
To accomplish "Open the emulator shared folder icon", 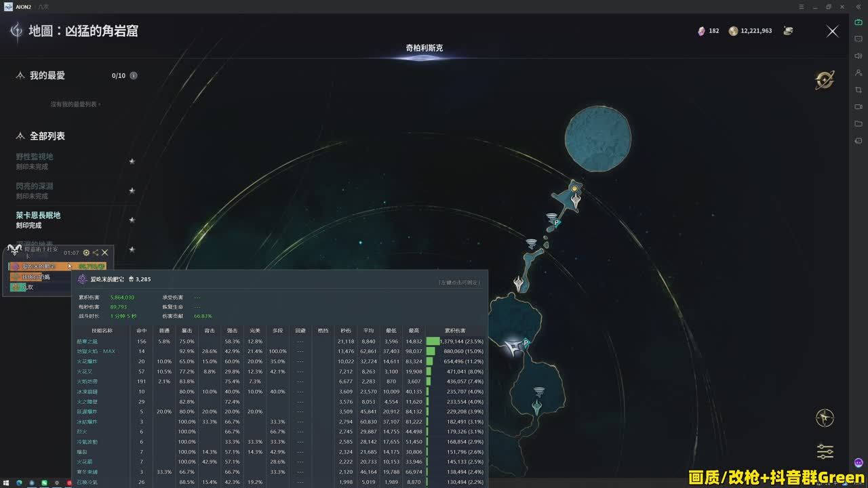I will (x=859, y=123).
